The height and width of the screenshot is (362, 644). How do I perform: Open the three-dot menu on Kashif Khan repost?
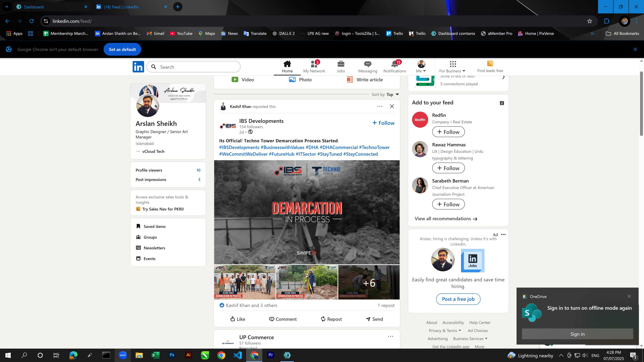tap(380, 106)
